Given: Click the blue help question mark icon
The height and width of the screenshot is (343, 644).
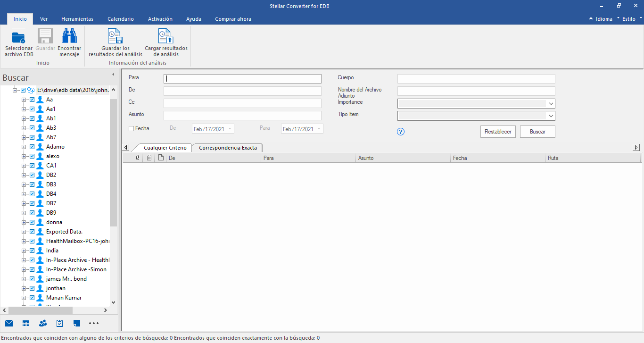Looking at the screenshot, I should coord(401,132).
